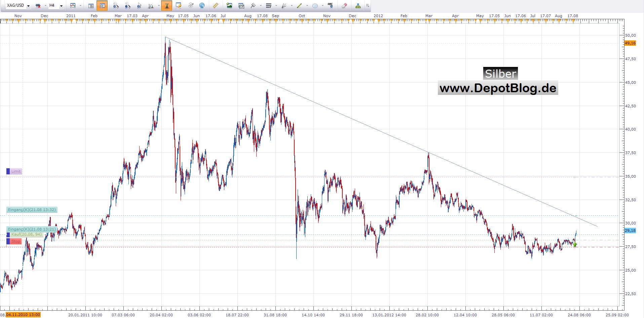Toggle the highlighted auto-scale vertical arrows button
The width and height of the screenshot is (644, 318).
click(166, 6)
